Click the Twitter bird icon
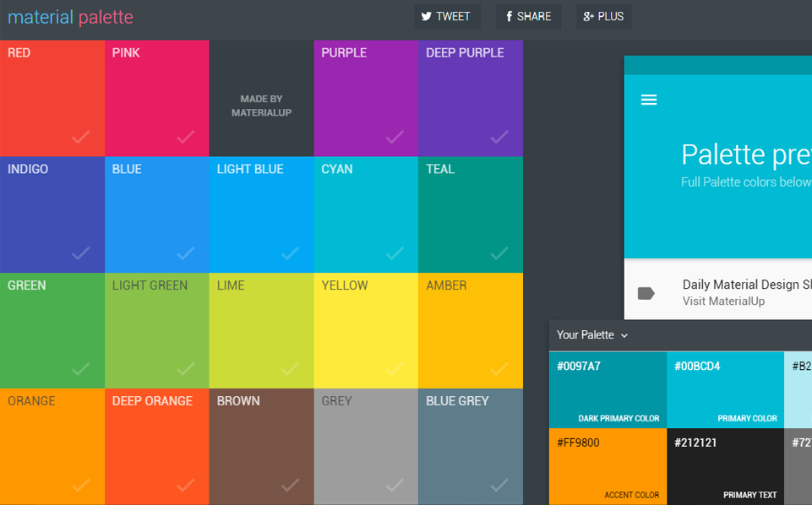The image size is (812, 505). [427, 17]
